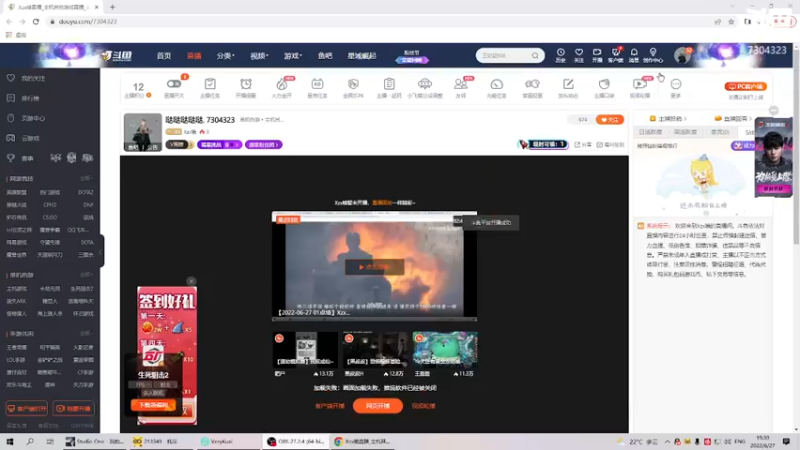This screenshot has height=450, width=800.
Task: Open the user avatar in header
Action: pyautogui.click(x=682, y=55)
